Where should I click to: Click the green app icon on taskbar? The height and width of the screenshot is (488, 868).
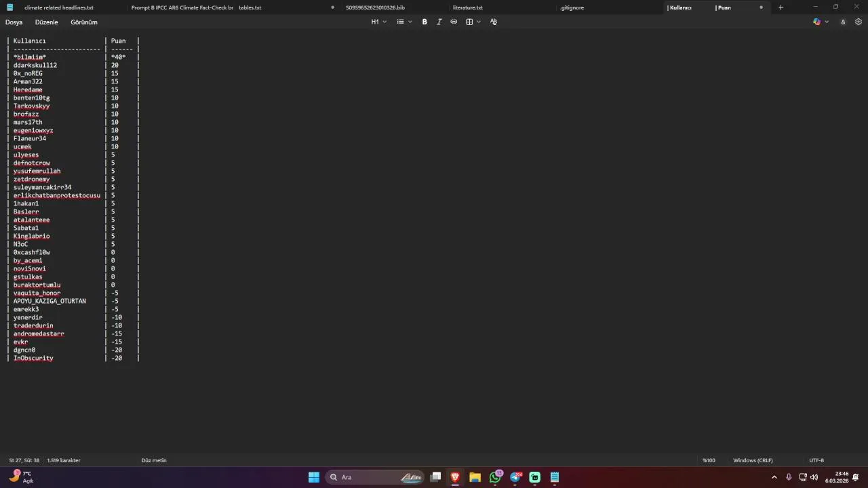[535, 477]
